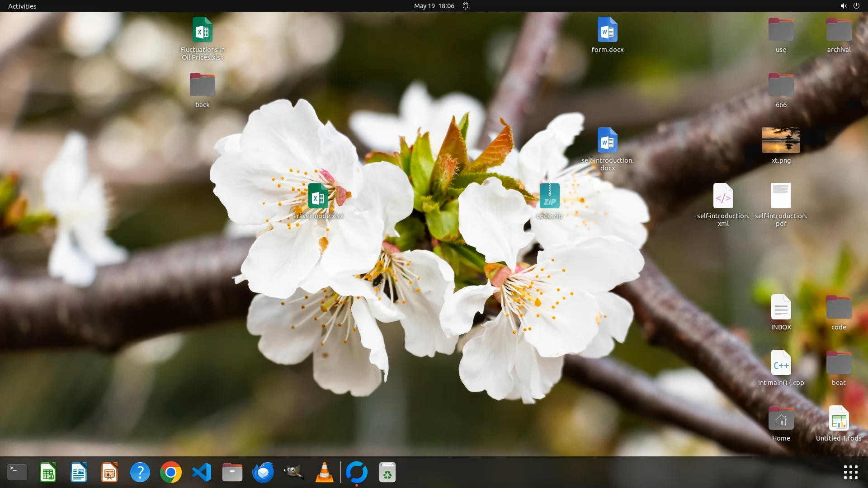The width and height of the screenshot is (868, 488).
Task: Open the Terminal from the dock
Action: coord(17,472)
